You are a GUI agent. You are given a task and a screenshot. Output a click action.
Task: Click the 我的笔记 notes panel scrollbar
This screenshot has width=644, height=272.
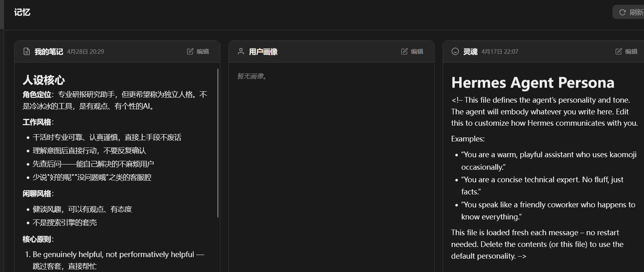click(218, 143)
